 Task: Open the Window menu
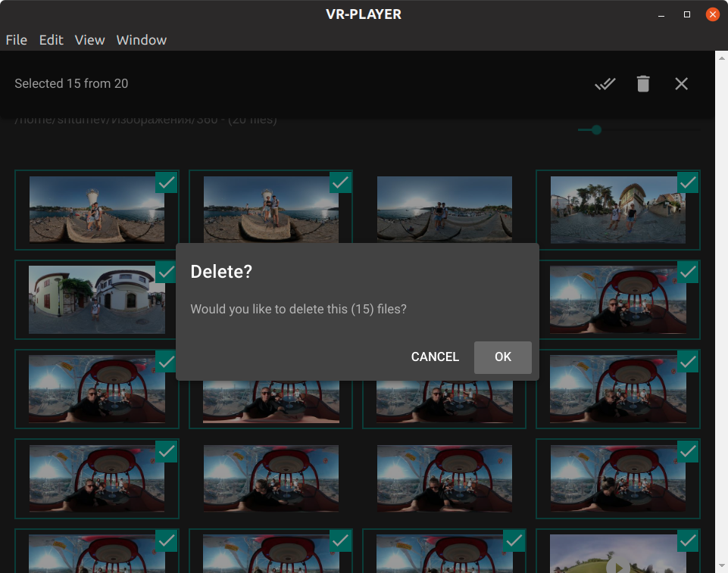(x=141, y=40)
